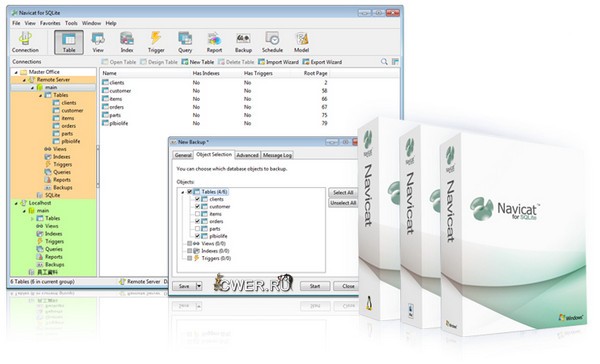
Task: Open the Index toolbar icon
Action: [x=127, y=42]
